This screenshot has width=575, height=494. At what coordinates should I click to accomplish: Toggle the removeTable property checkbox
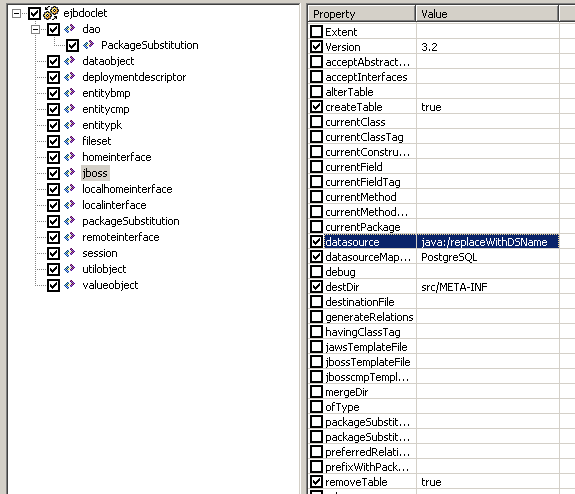coord(316,482)
